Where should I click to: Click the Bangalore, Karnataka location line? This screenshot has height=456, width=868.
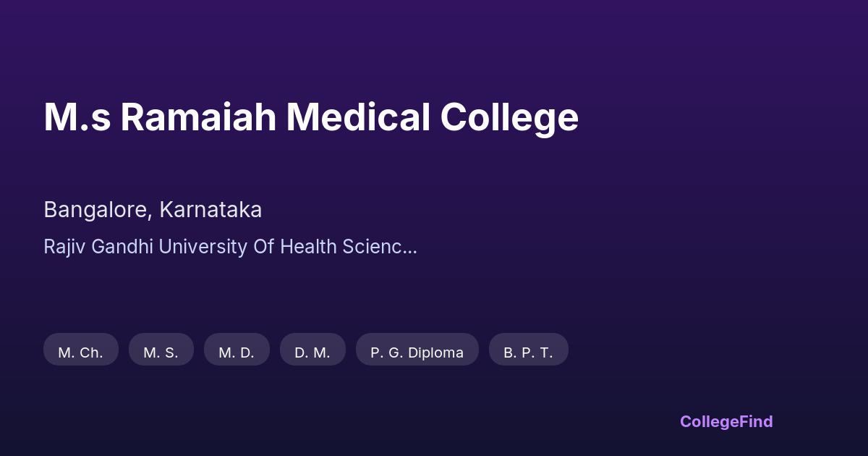(153, 210)
